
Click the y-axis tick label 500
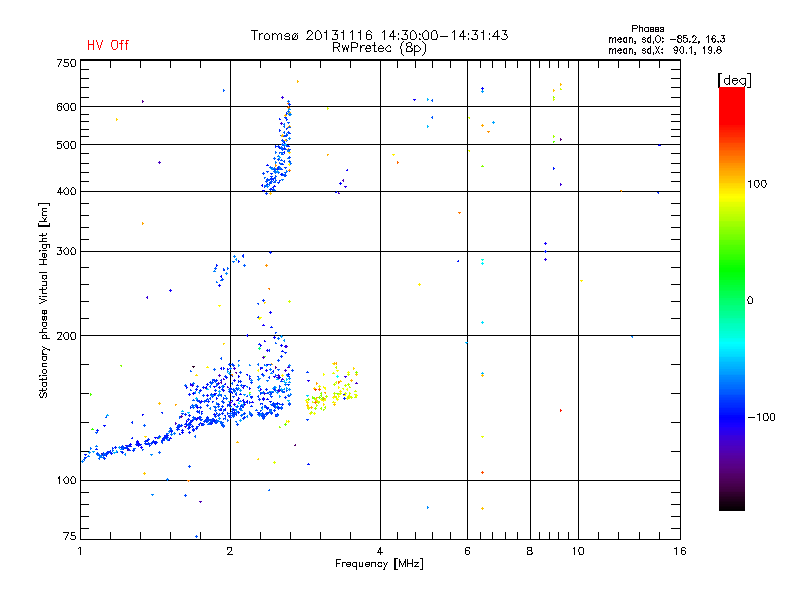(66, 145)
